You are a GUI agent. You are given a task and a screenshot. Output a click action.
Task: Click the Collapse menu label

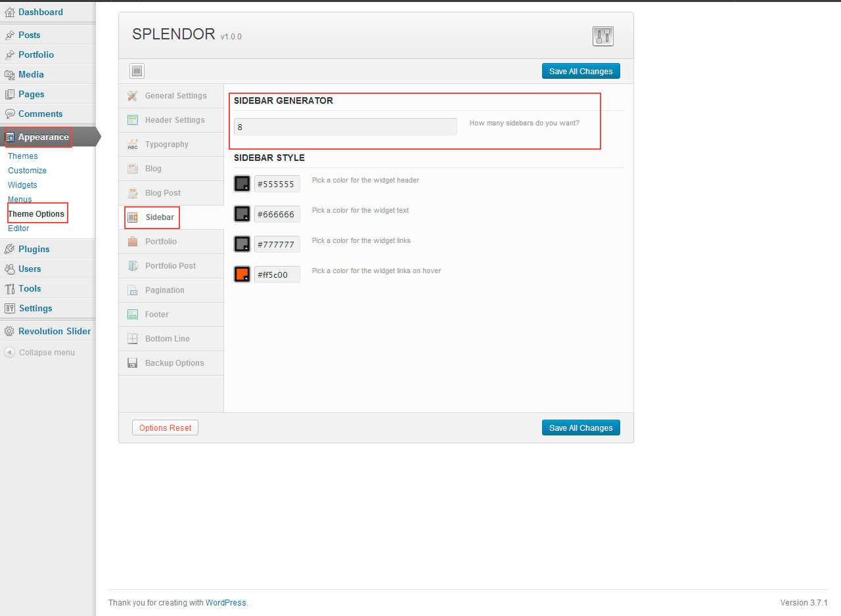47,353
